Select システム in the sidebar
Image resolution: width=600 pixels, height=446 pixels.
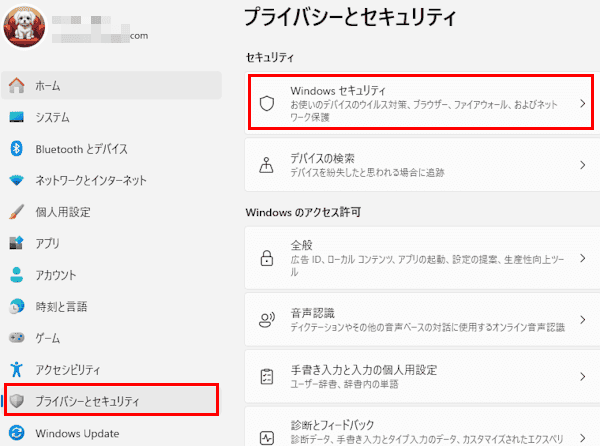click(x=111, y=117)
